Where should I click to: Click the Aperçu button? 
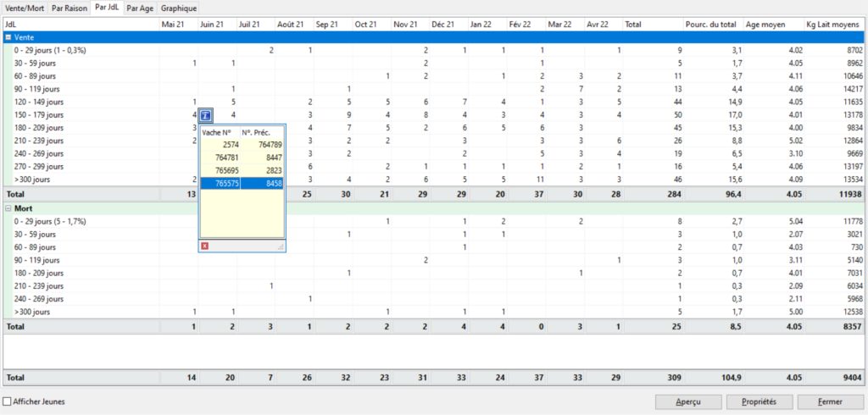point(689,401)
